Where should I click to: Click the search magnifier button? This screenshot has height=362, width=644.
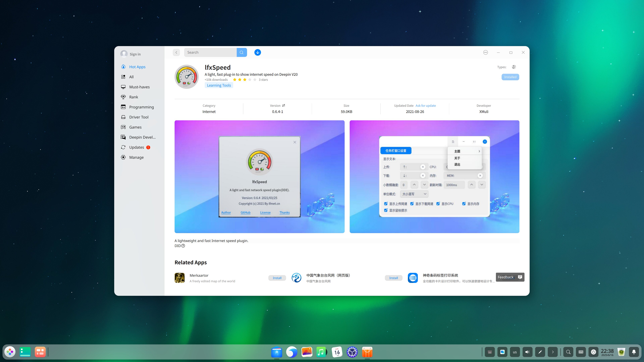241,52
